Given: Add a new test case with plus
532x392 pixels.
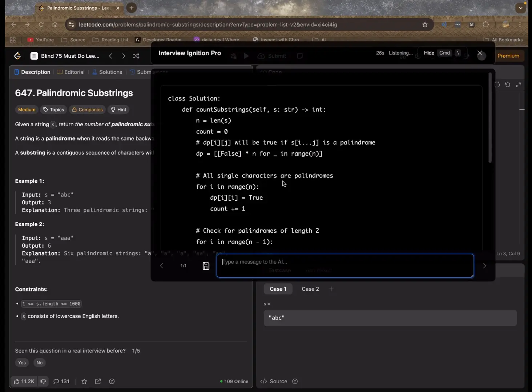Looking at the screenshot, I should click(331, 289).
